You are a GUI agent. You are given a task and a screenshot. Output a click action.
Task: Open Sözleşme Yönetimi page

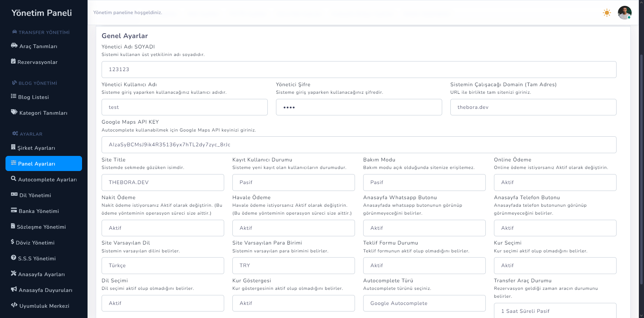click(44, 227)
